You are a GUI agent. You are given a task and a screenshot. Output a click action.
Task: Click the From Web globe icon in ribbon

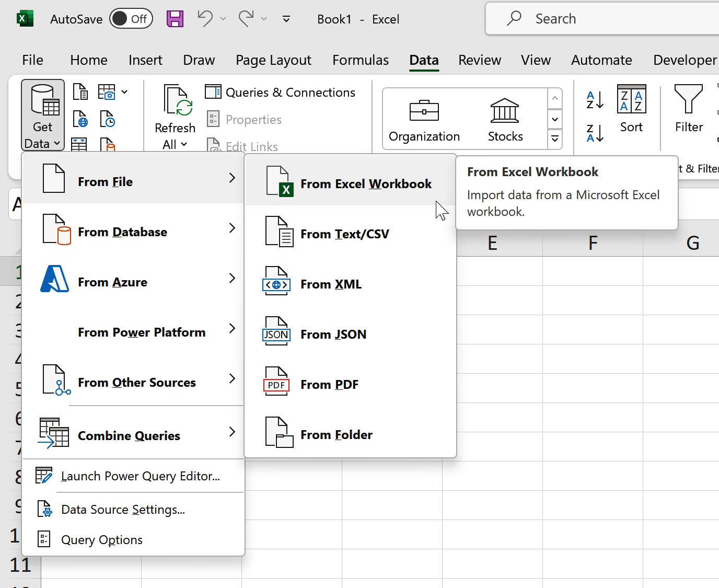[80, 119]
